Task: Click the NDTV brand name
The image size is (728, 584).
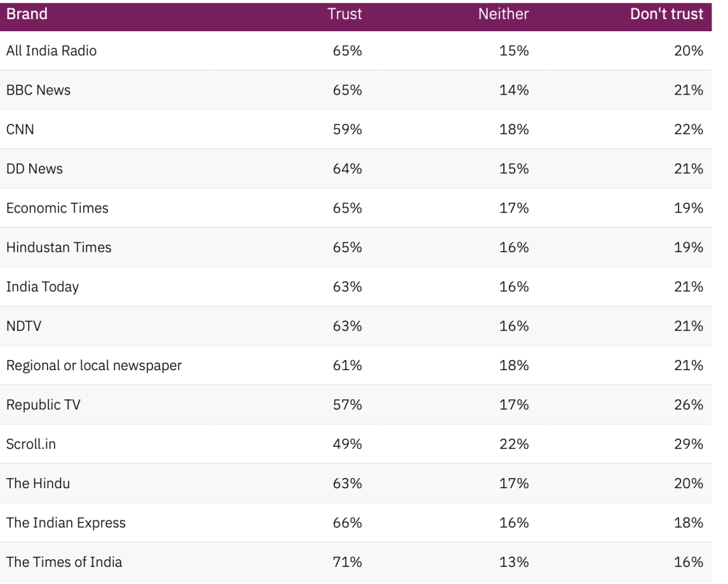Action: 25,326
